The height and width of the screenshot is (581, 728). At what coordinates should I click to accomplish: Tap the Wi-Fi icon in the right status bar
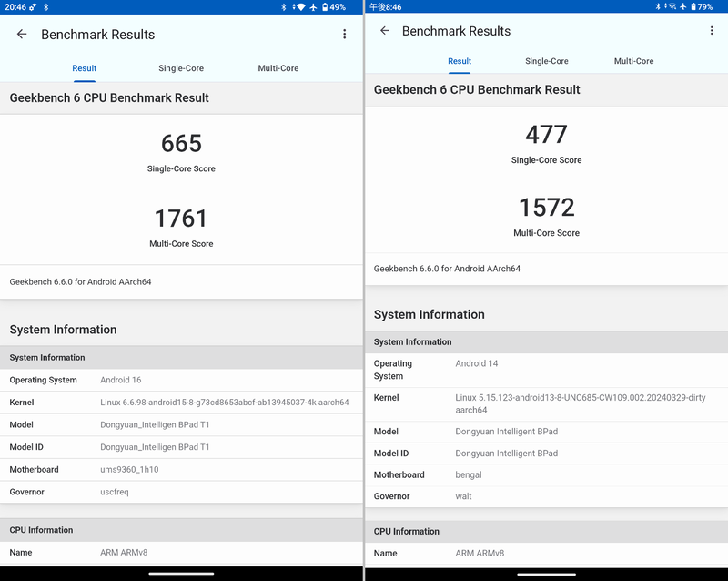click(672, 6)
